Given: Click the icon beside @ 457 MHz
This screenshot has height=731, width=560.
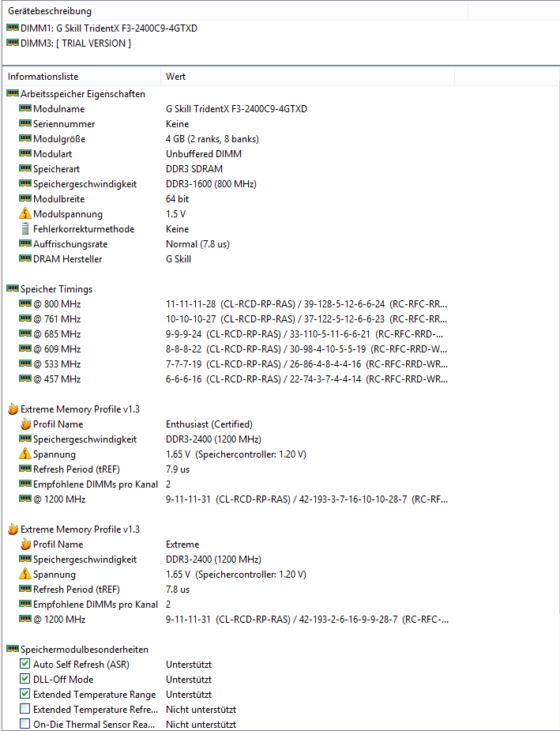Looking at the screenshot, I should click(25, 379).
